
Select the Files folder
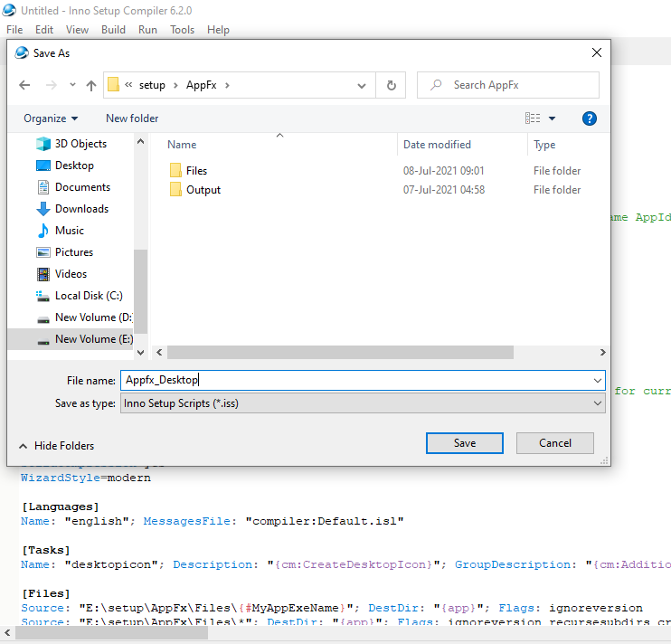coord(189,171)
